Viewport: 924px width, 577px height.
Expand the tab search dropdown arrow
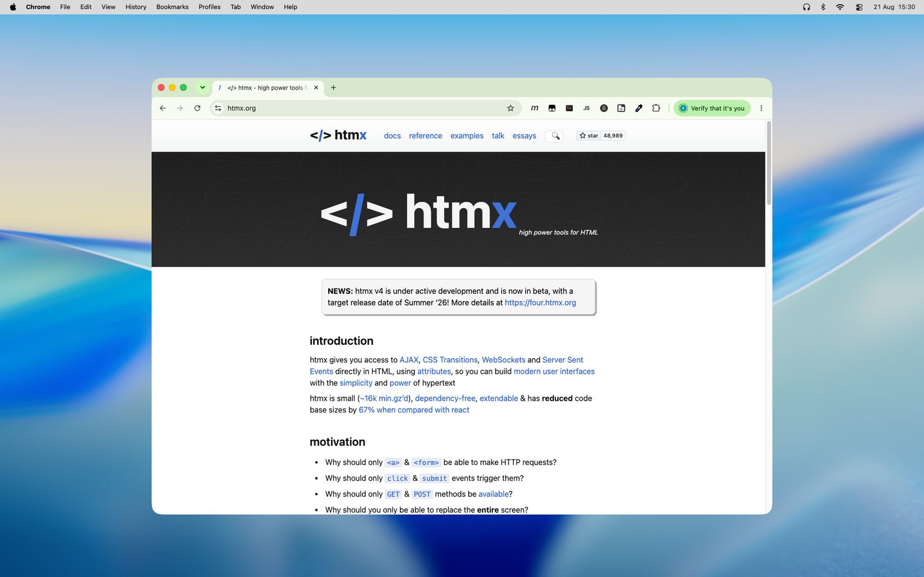pos(202,87)
